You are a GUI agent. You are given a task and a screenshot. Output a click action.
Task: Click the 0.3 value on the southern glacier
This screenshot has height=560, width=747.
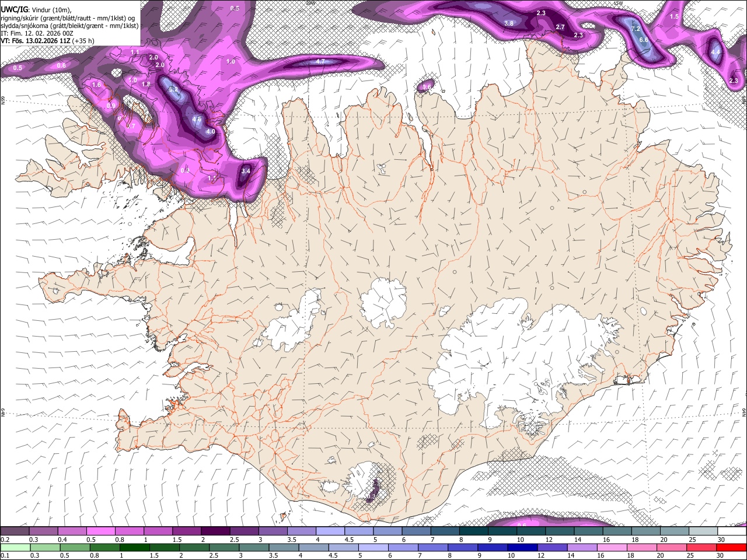click(x=372, y=496)
